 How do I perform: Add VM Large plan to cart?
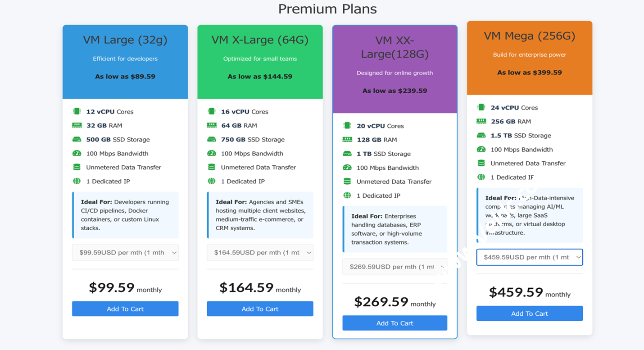point(125,309)
